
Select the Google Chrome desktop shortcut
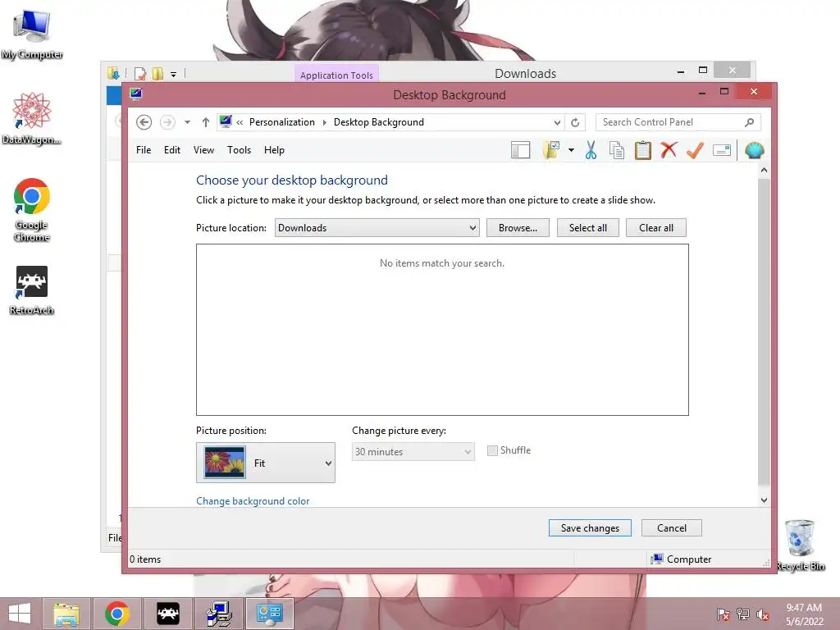click(x=32, y=210)
